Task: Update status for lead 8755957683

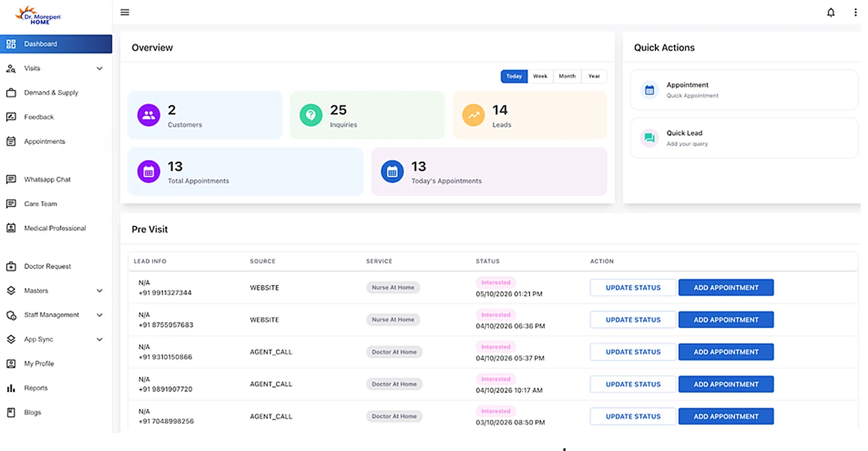Action: click(x=633, y=320)
